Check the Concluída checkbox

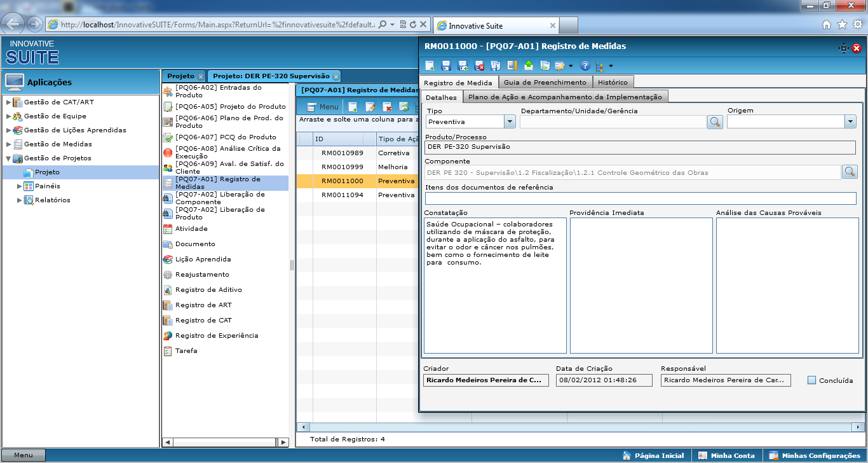point(811,380)
